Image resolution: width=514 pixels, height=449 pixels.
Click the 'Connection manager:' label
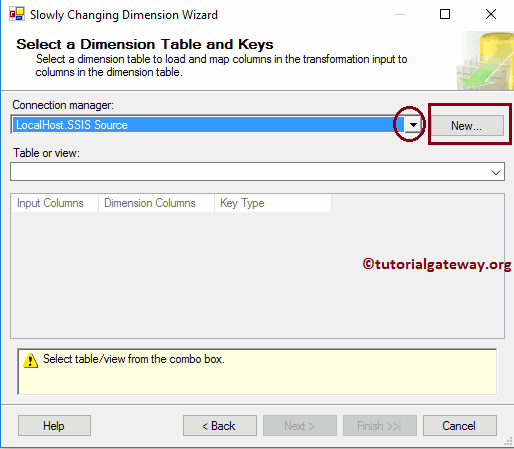tap(63, 105)
